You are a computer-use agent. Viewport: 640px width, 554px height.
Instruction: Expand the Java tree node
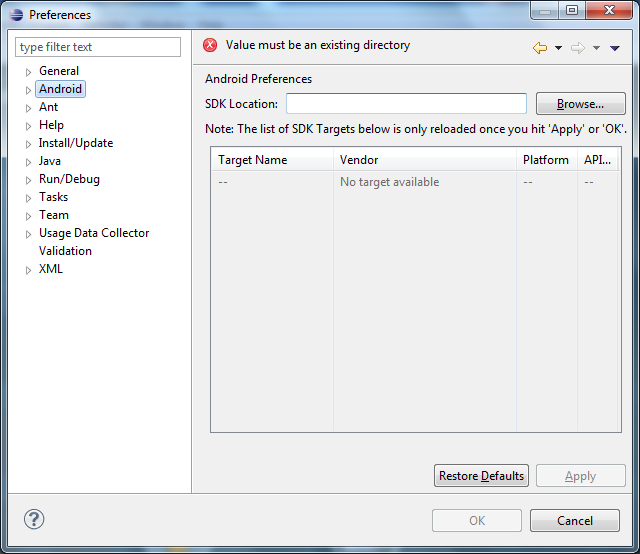click(x=28, y=162)
